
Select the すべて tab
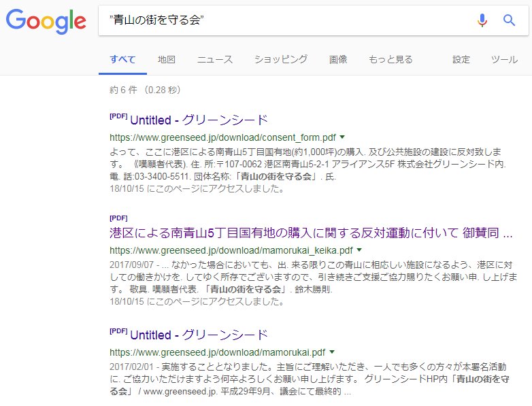tap(122, 59)
